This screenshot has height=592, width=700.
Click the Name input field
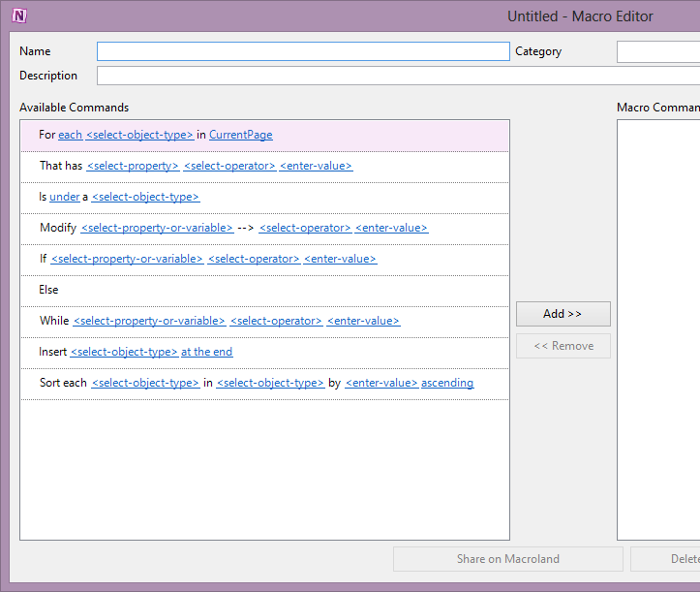302,51
